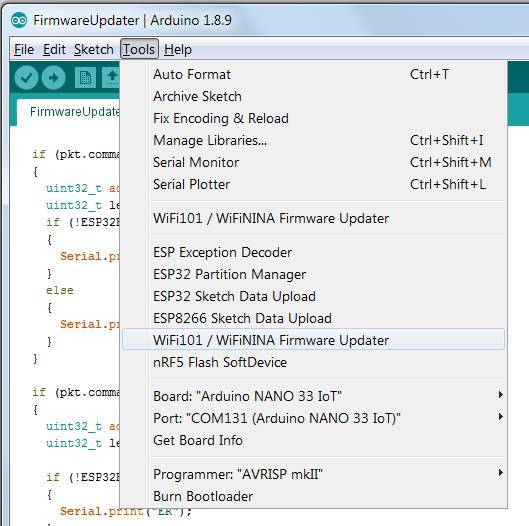Click the 'else' keyword in the code editor
This screenshot has height=526, width=529.
pyautogui.click(x=60, y=290)
